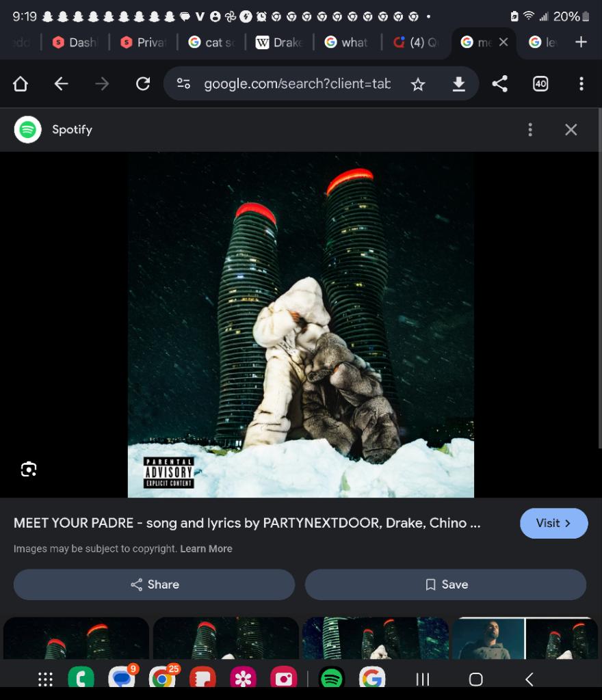Add a new tab with plus

coord(581,42)
